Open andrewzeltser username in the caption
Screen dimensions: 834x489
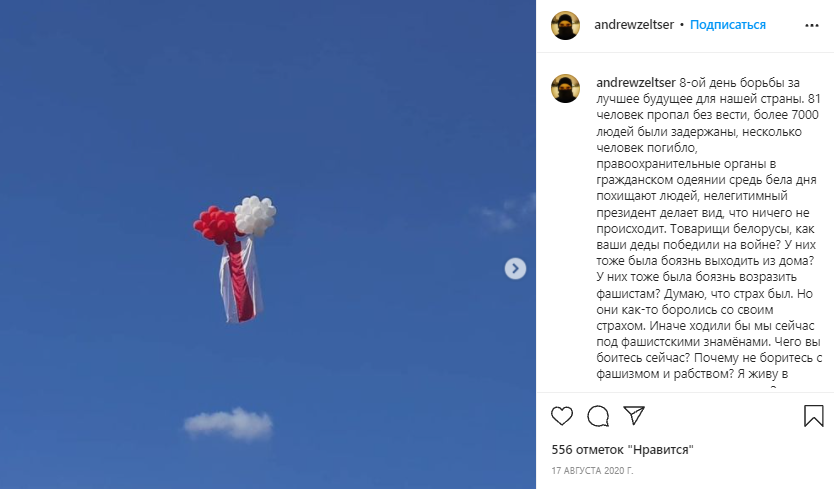click(636, 82)
